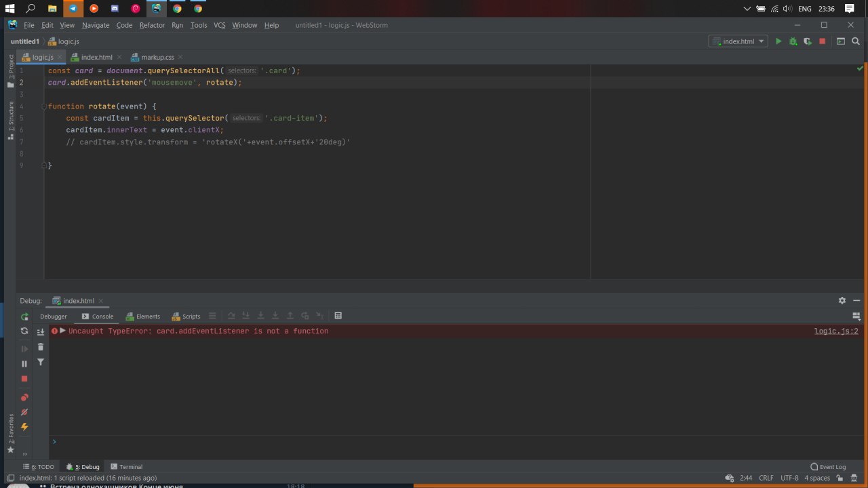The image size is (868, 488).
Task: Run index.html with the green play icon
Action: (778, 41)
